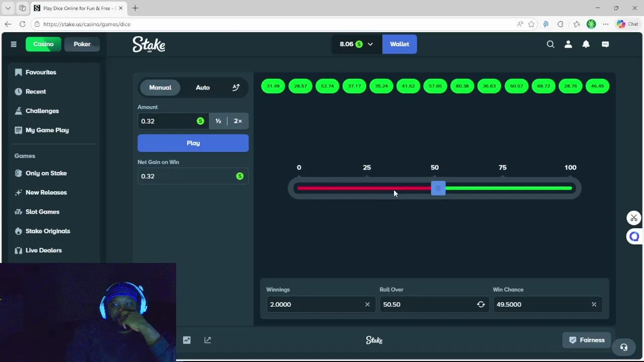Reload the browser page
The height and width of the screenshot is (362, 644).
(23, 24)
